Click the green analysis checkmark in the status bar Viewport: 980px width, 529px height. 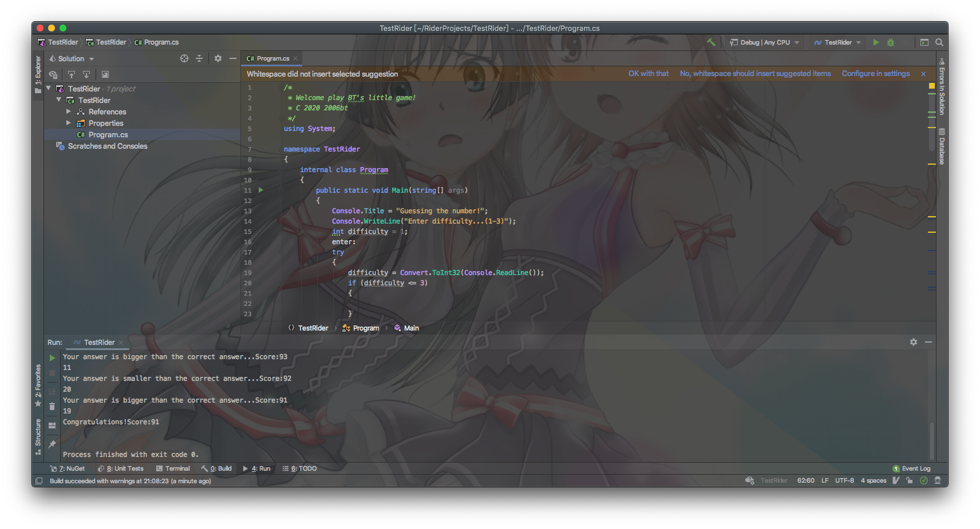point(924,480)
